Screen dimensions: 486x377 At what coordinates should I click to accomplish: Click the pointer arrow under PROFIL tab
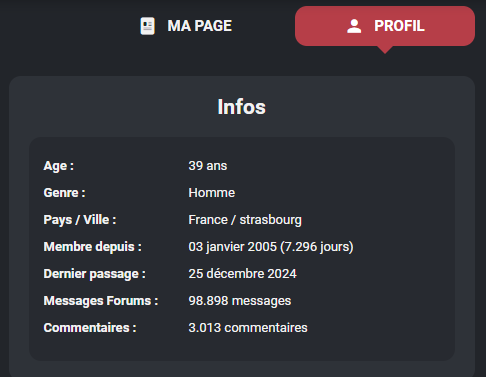385,50
